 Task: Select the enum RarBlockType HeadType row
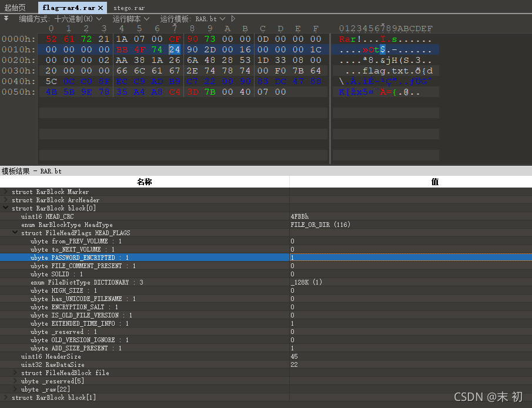[x=266, y=225]
